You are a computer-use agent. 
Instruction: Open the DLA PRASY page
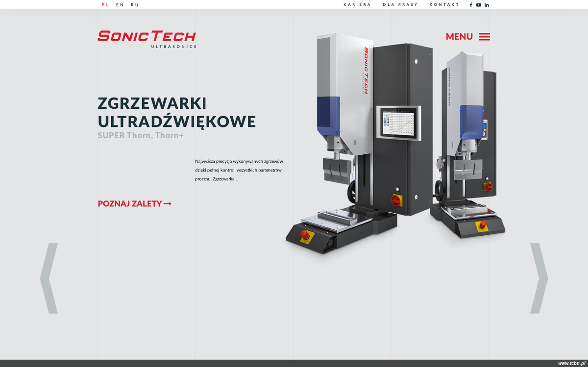click(x=400, y=5)
